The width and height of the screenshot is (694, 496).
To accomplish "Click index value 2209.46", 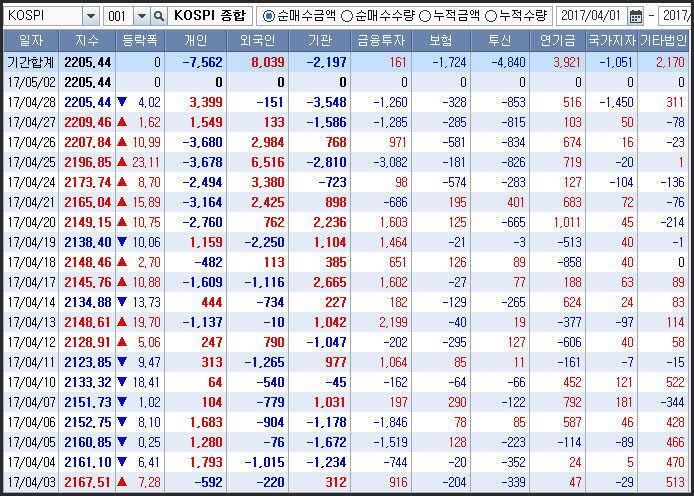I will tap(88, 123).
